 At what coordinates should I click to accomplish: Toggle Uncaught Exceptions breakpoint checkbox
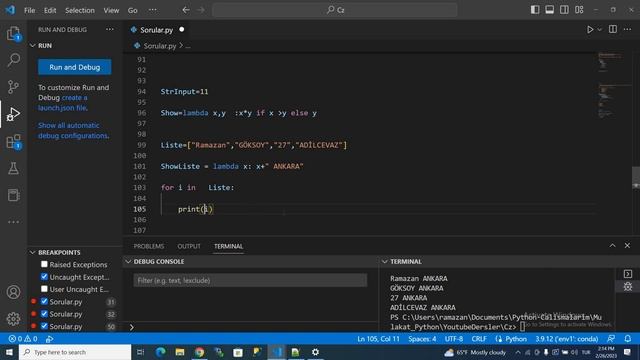tap(44, 277)
